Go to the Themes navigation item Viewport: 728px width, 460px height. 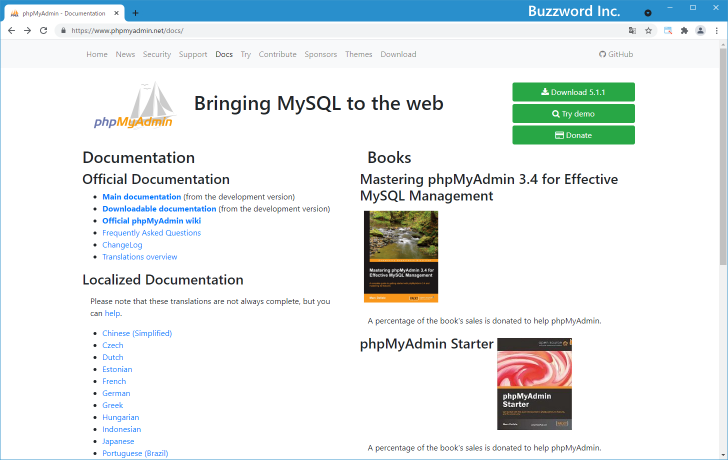pos(358,54)
